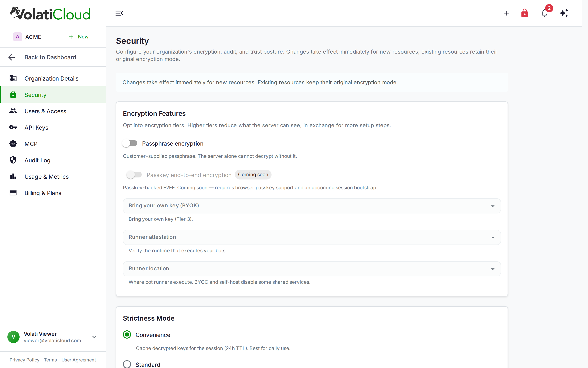Screen dimensions: 588x368
Task: Click the 'Passkey-backed E2EE' description text
Action: pos(250,188)
